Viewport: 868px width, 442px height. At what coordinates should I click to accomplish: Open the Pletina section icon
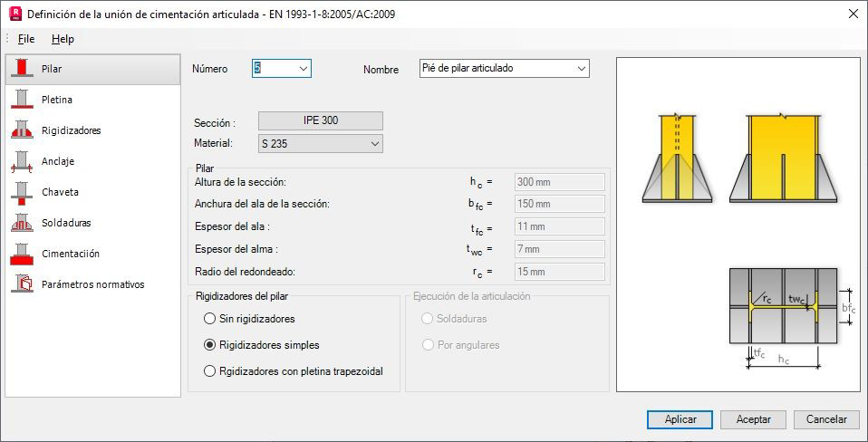click(22, 100)
